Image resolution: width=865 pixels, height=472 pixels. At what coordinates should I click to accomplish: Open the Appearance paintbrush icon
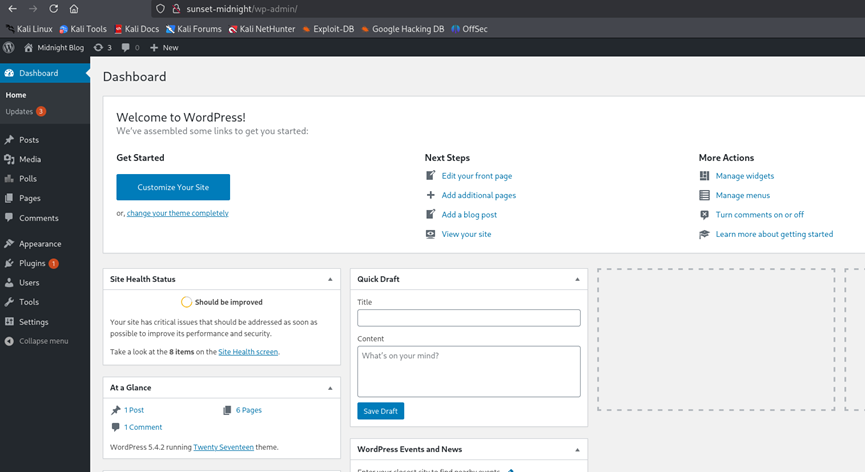coord(9,243)
